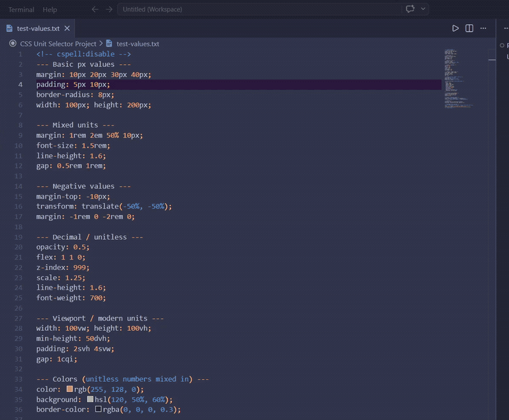Viewport: 509px width, 420px height.
Task: Click the "<!-- cspell:disable -->" comment line
Action: [83, 54]
